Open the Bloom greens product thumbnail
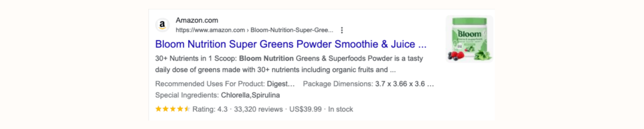644x129 pixels. point(469,39)
